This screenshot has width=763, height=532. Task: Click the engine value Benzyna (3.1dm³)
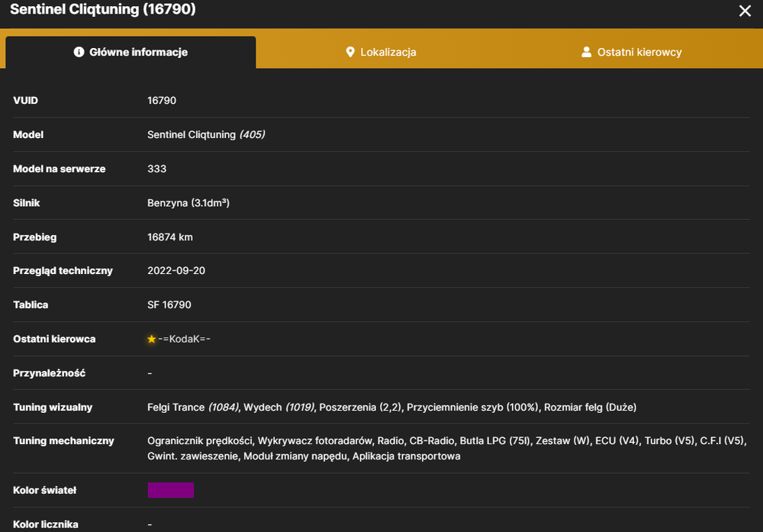click(x=188, y=203)
